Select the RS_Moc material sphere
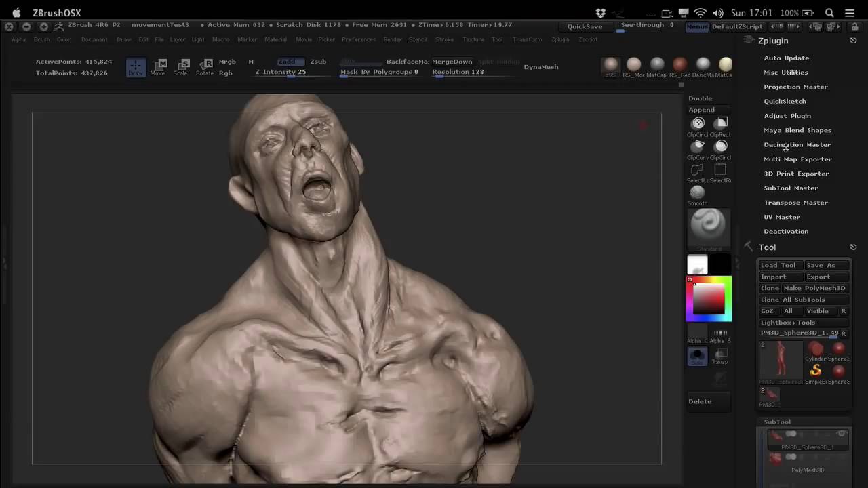Screen dimensions: 868x488 pyautogui.click(x=634, y=64)
